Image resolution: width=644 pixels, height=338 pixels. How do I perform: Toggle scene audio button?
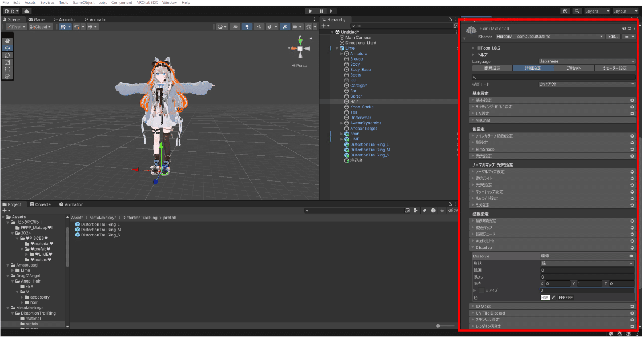click(x=259, y=27)
